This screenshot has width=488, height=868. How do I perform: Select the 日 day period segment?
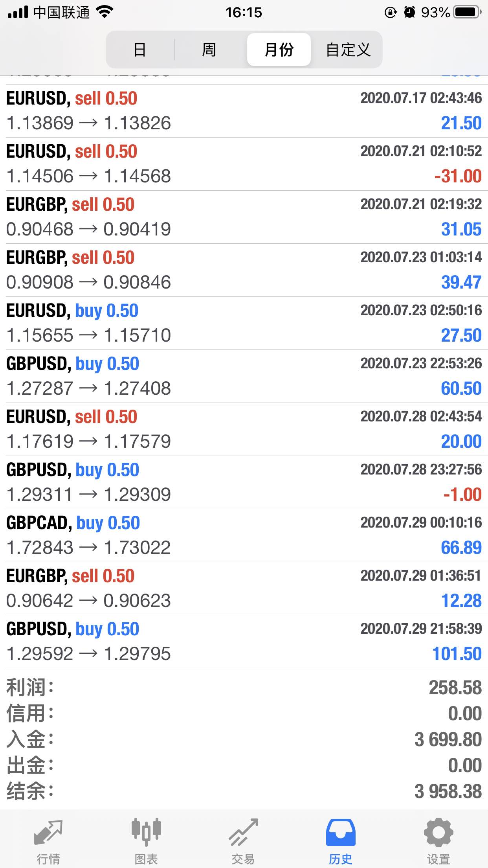(140, 50)
